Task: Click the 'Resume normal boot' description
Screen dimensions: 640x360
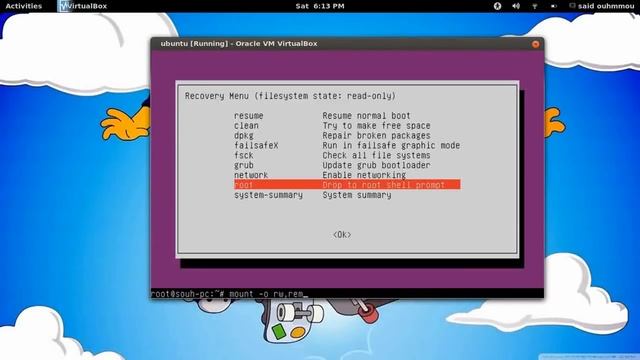Action: (x=367, y=116)
